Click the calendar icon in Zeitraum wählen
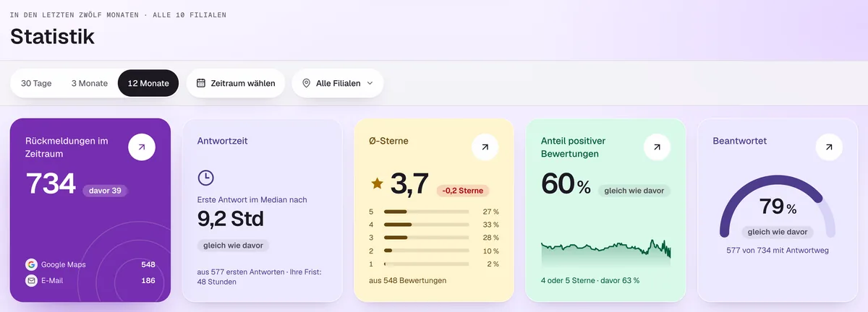Image resolution: width=868 pixels, height=312 pixels. click(201, 83)
